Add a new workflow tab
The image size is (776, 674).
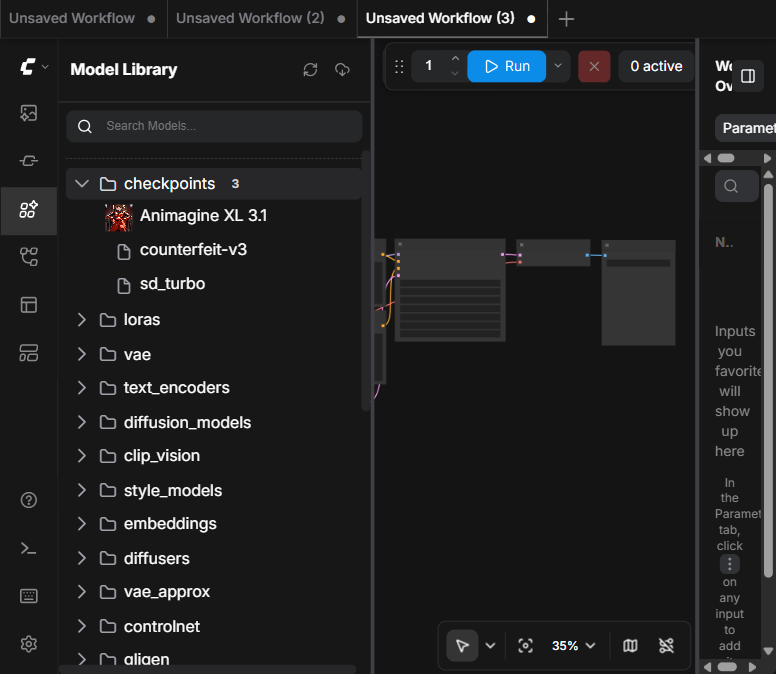(566, 19)
